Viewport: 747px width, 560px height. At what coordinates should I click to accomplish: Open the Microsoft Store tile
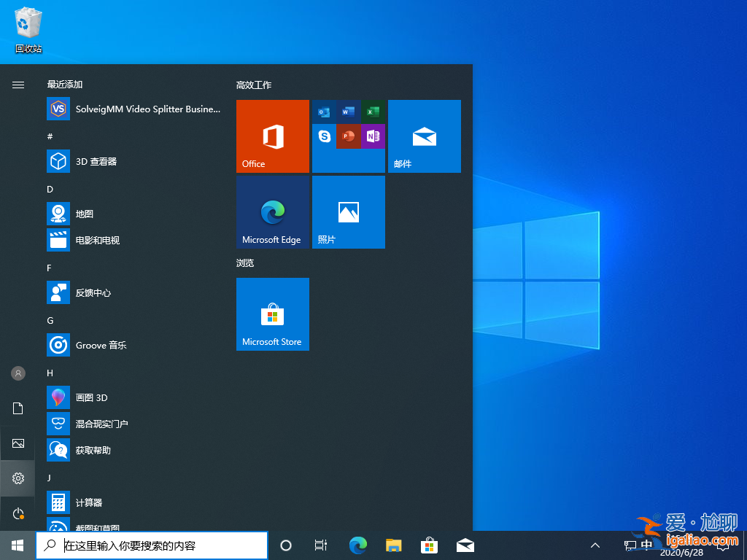272,314
